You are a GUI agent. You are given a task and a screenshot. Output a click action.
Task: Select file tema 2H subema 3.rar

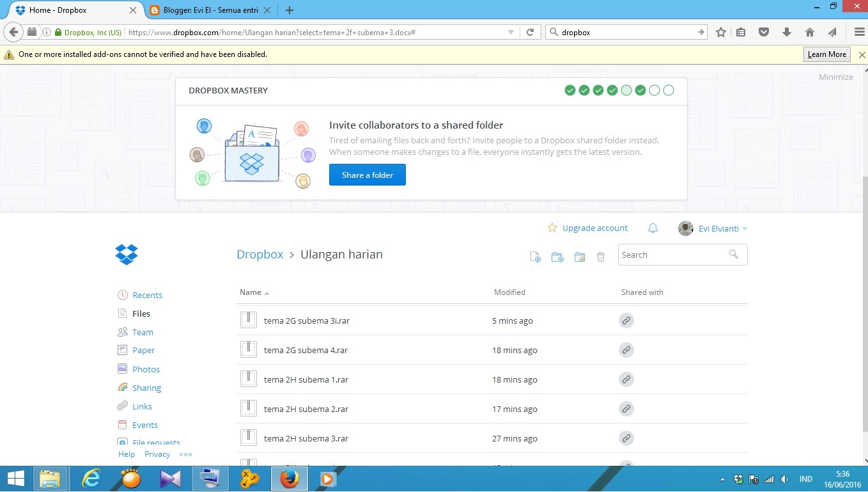[306, 438]
